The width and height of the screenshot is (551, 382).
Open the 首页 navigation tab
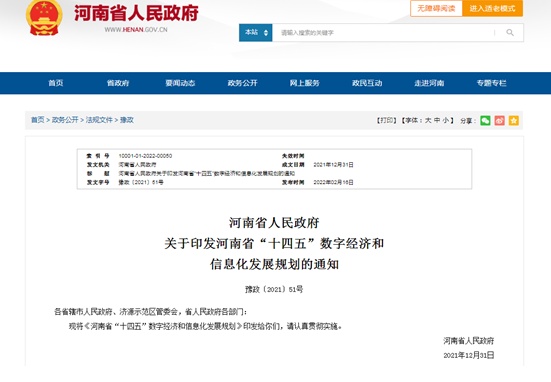[56, 83]
